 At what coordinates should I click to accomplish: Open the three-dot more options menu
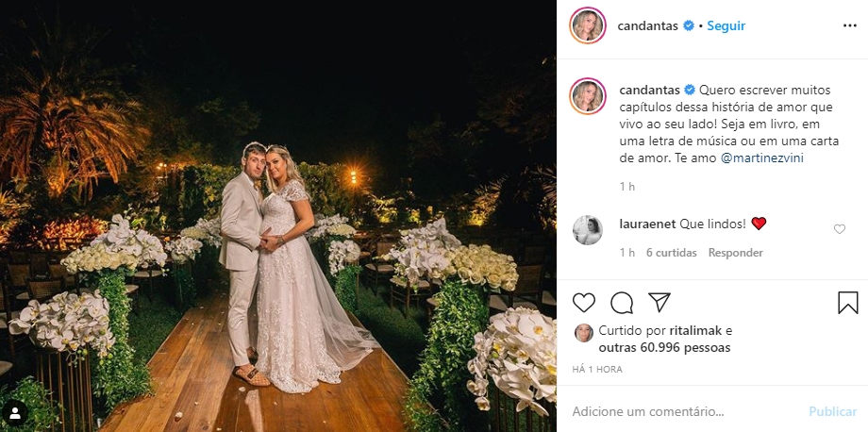850,26
